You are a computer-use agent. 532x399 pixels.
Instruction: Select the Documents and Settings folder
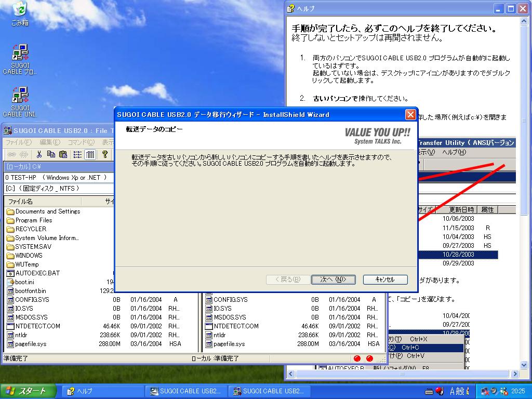pos(44,211)
